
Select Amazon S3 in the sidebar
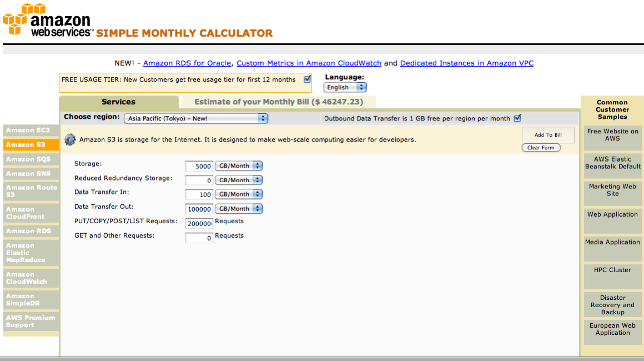(31, 144)
